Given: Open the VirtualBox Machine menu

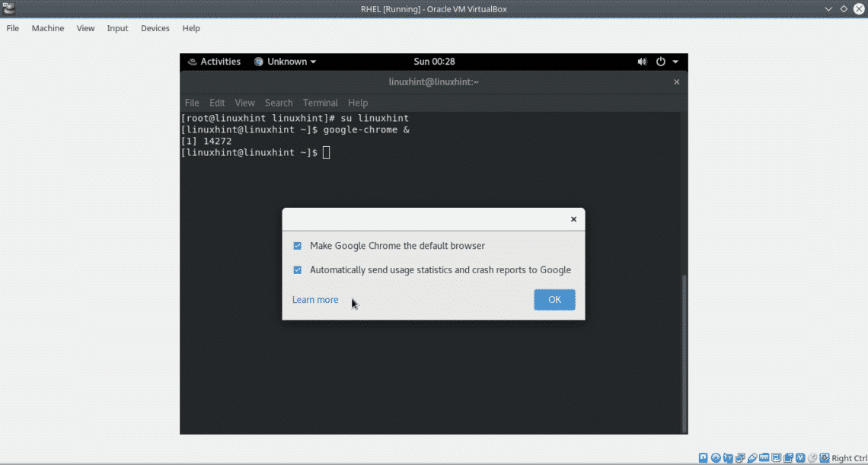Looking at the screenshot, I should (x=48, y=28).
